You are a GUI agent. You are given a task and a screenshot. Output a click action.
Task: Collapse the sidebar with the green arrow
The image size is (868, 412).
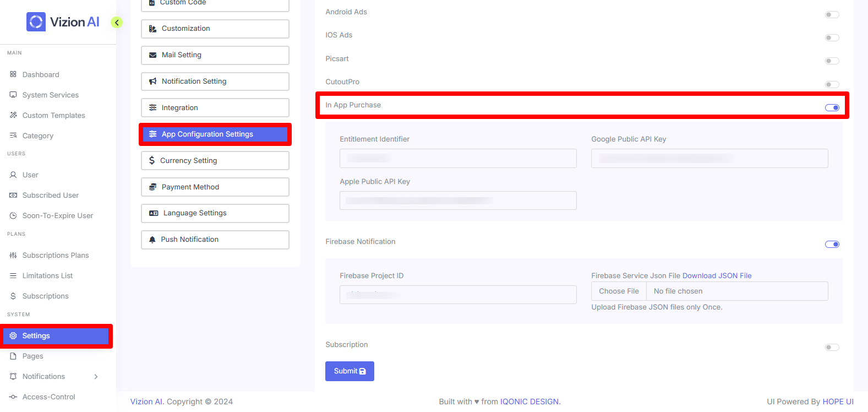(x=117, y=23)
